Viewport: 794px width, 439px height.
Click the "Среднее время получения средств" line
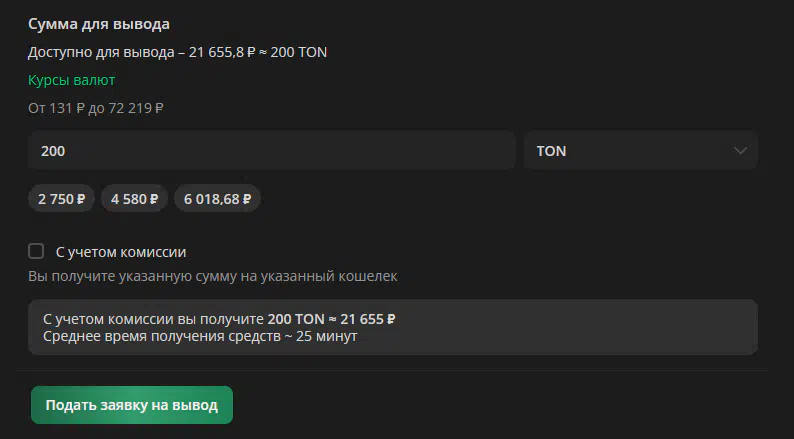coord(200,336)
